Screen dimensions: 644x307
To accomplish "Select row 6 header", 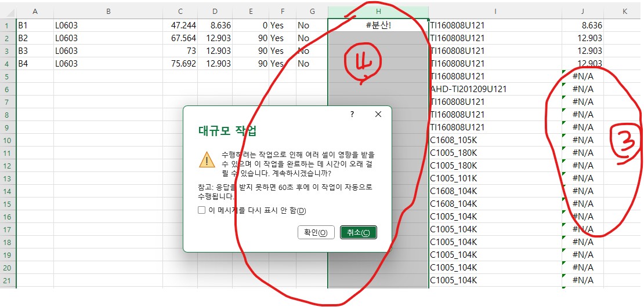I will [8, 89].
